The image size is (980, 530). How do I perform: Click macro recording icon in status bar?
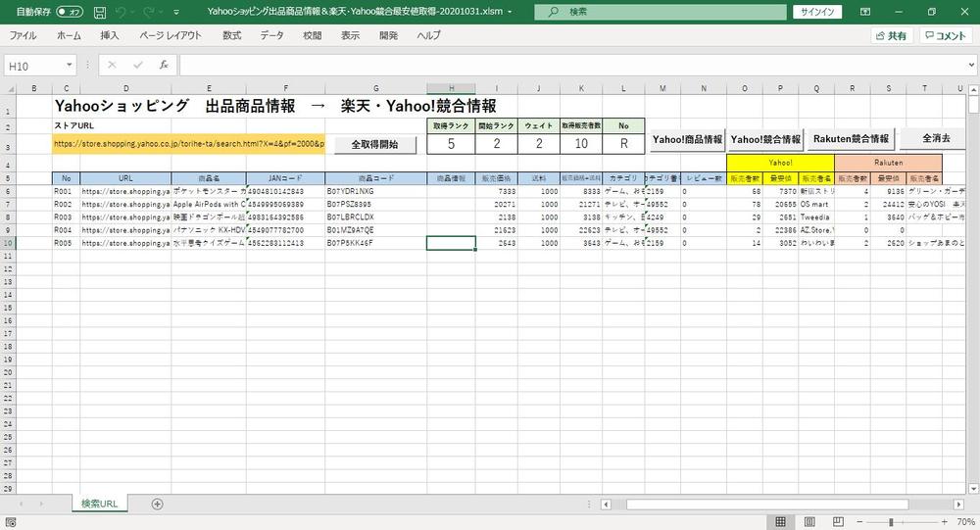[x=10, y=522]
